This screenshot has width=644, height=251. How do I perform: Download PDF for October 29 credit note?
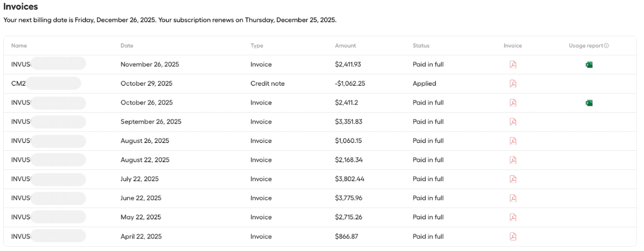coord(513,83)
